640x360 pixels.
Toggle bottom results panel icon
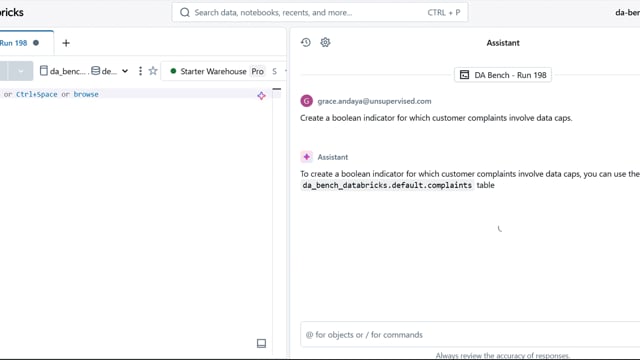261,343
